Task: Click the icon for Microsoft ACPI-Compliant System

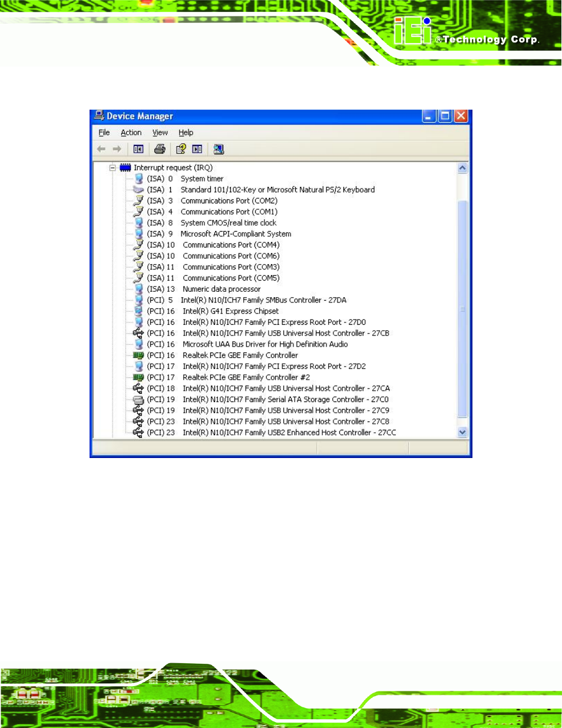Action: (138, 234)
